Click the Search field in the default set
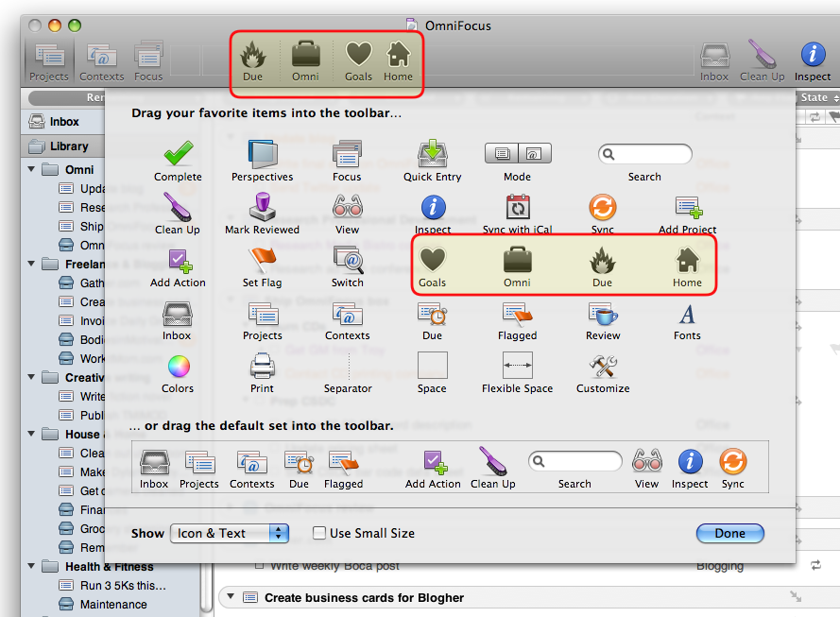Screen dimensions: 840x617 pos(574,461)
